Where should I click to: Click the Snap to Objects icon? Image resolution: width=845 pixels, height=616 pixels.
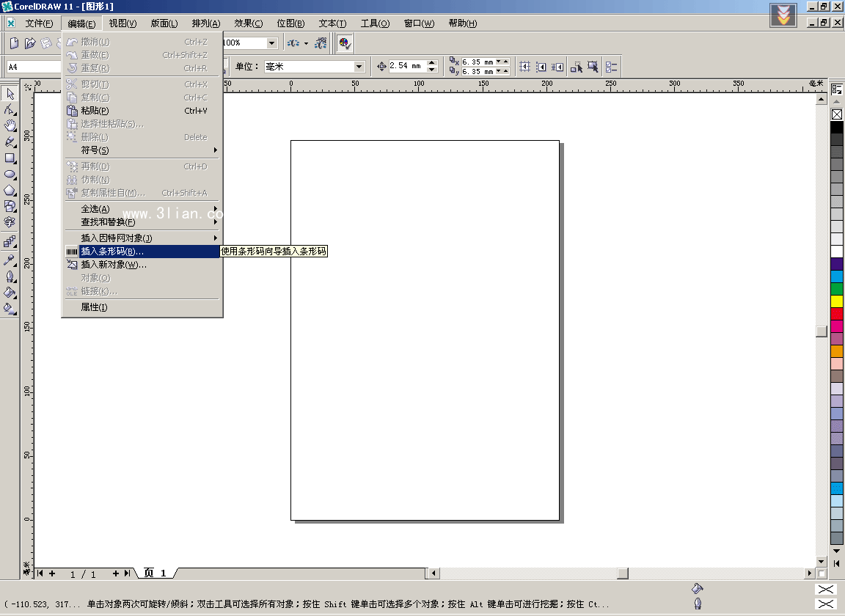[x=557, y=67]
